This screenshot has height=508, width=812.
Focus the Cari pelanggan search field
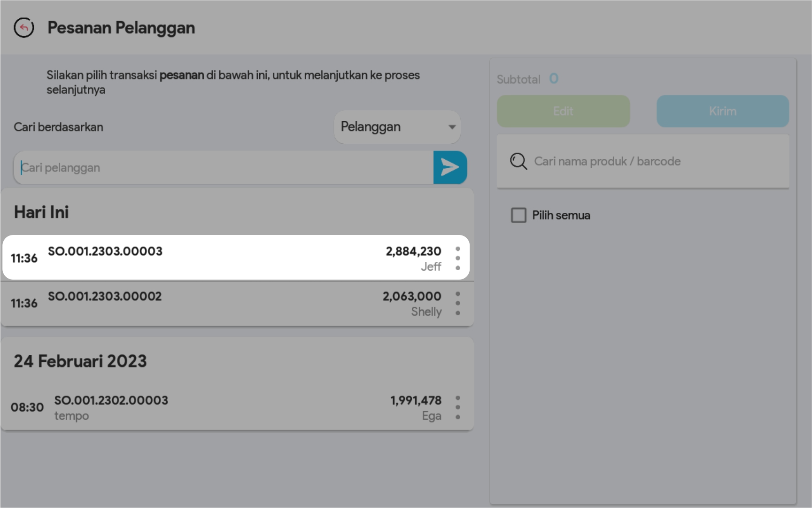click(223, 168)
